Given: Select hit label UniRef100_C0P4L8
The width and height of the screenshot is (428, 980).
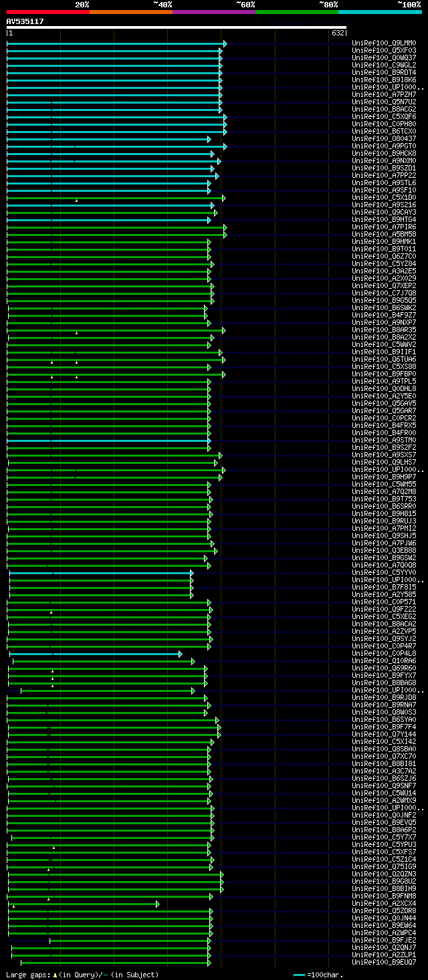Looking at the screenshot, I should [384, 654].
